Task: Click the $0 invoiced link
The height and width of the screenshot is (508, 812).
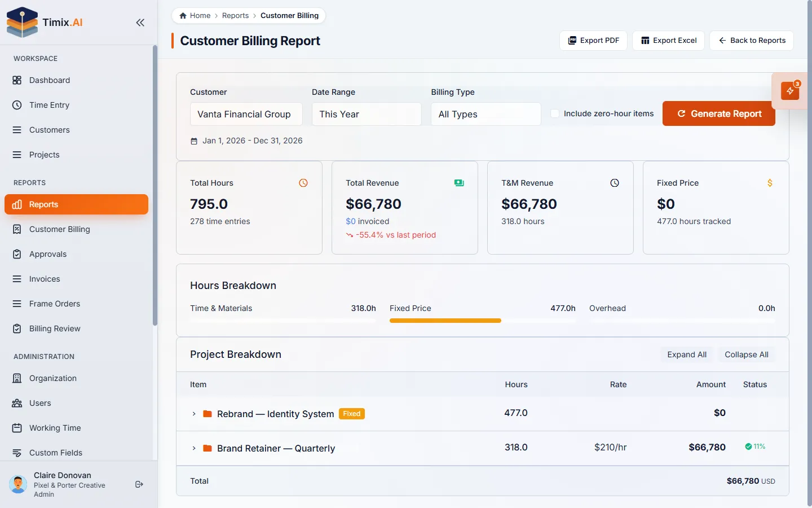Action: click(x=368, y=221)
